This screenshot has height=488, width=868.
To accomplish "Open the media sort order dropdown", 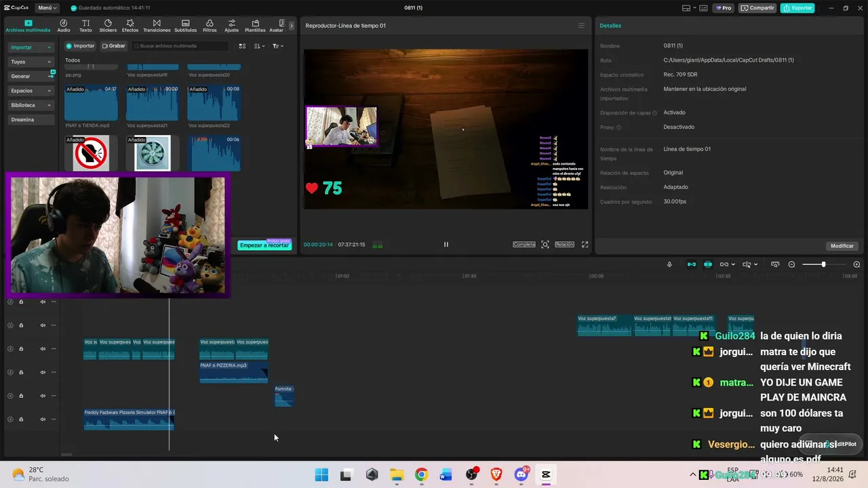I will (260, 46).
